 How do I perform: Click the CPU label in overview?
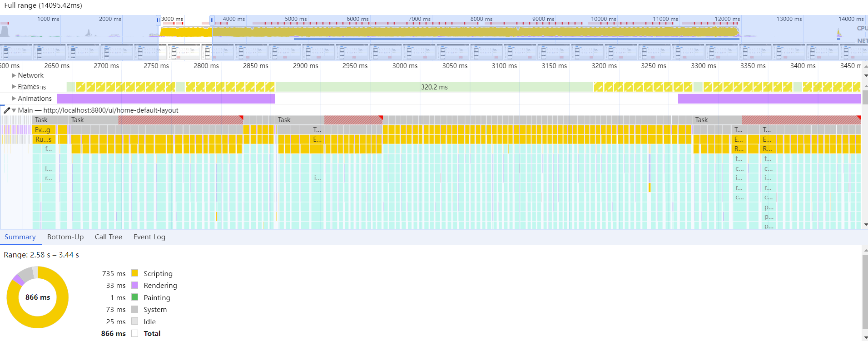click(862, 28)
